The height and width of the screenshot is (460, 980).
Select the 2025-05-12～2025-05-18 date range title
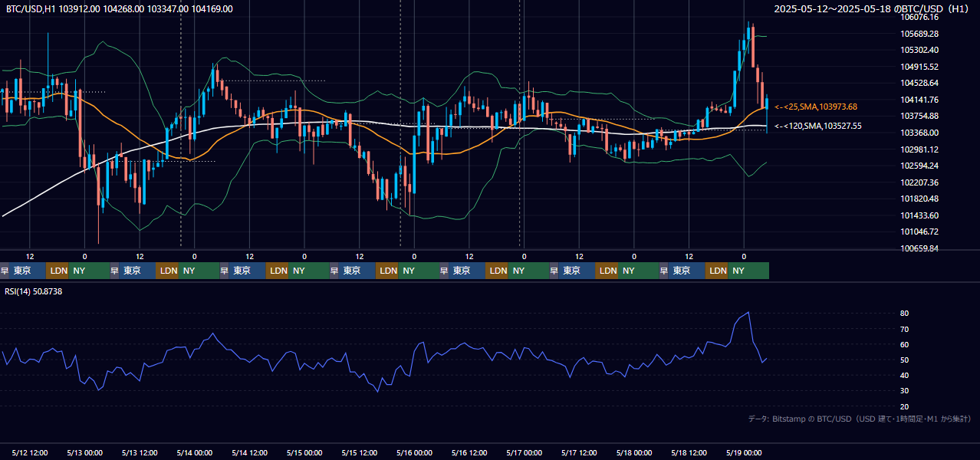pos(873,9)
